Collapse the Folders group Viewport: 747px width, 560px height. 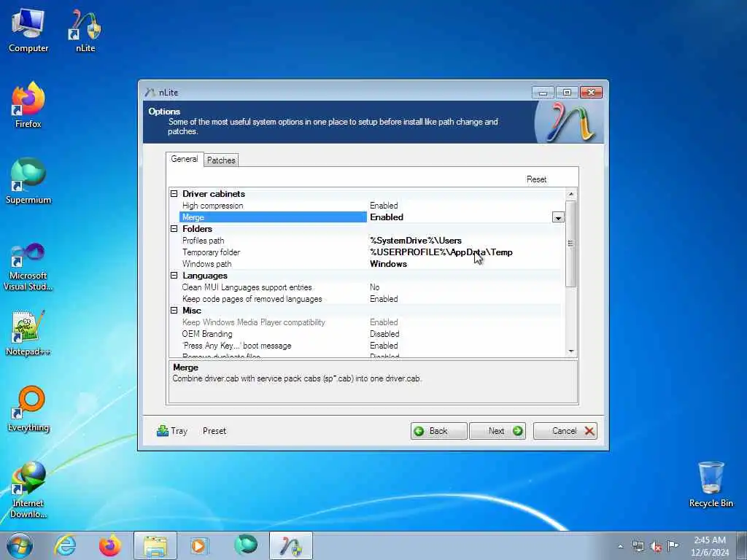tap(174, 228)
